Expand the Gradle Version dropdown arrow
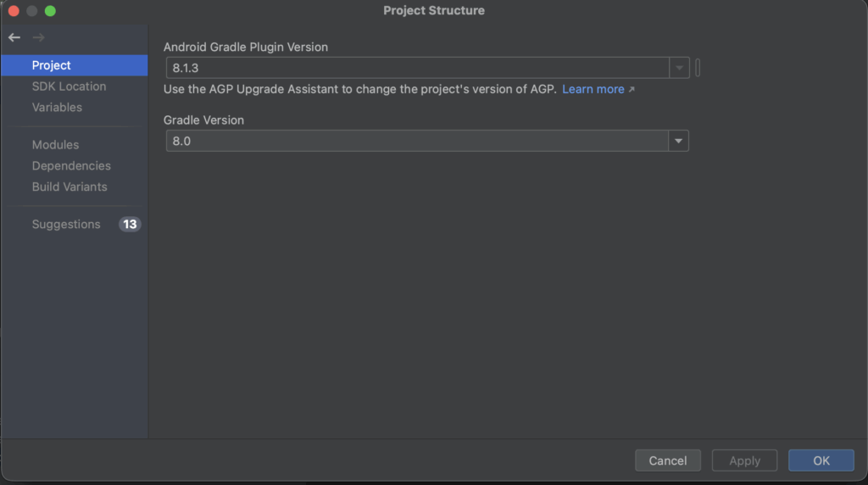The height and width of the screenshot is (485, 868). tap(678, 141)
